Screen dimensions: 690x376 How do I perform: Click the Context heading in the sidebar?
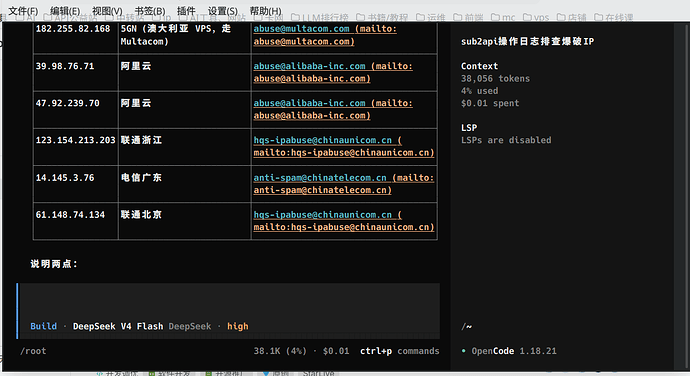click(x=479, y=66)
